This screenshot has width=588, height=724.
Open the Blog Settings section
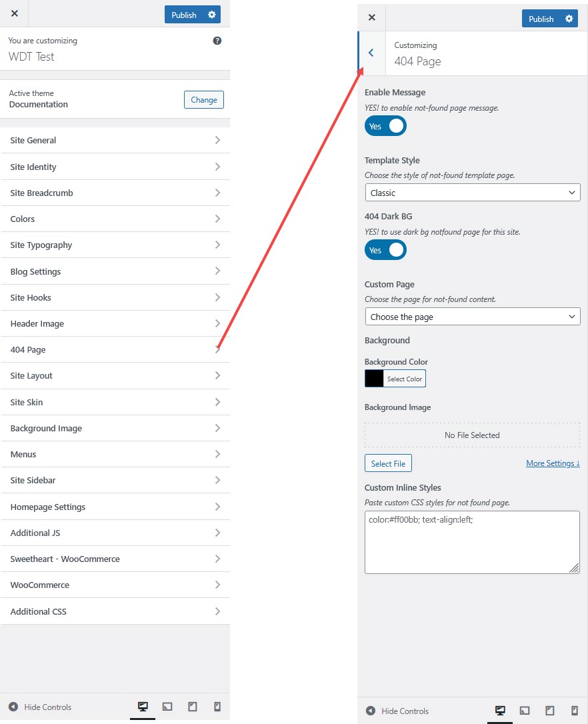[115, 271]
